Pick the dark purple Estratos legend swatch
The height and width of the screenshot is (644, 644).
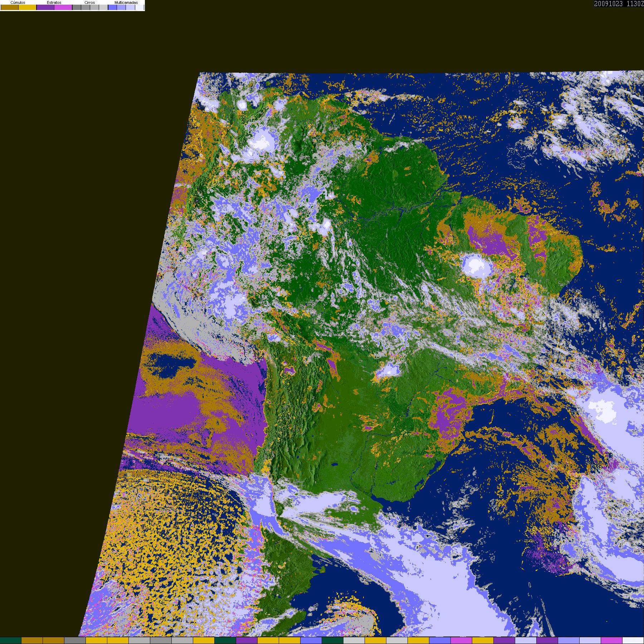tap(45, 7)
